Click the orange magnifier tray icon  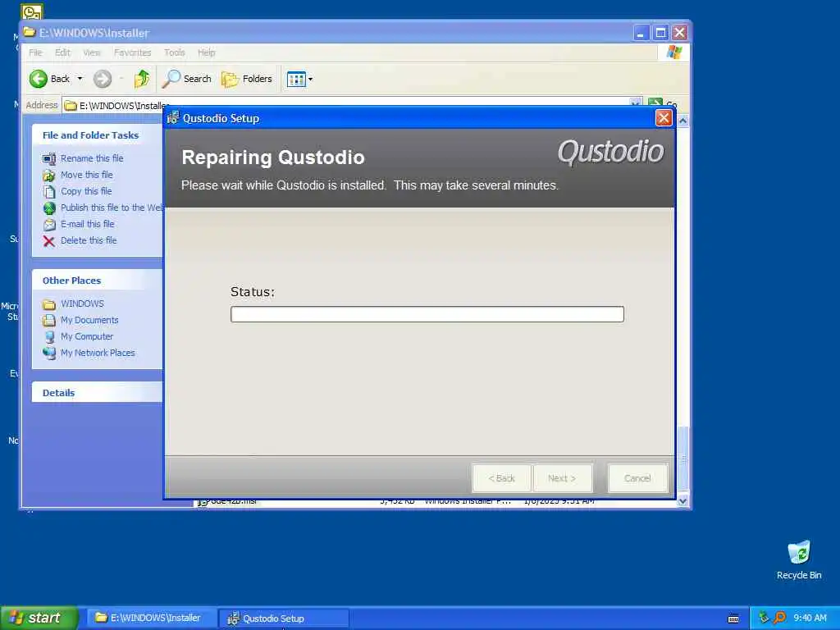pos(779,618)
